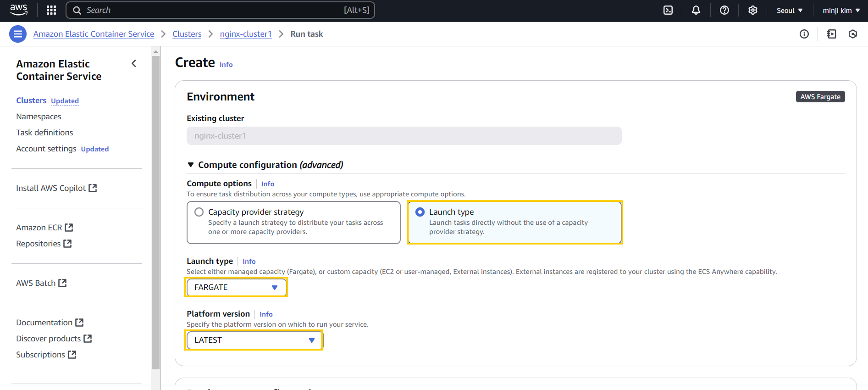Image resolution: width=868 pixels, height=390 pixels.
Task: Click external link icon beside Repositories
Action: point(67,244)
